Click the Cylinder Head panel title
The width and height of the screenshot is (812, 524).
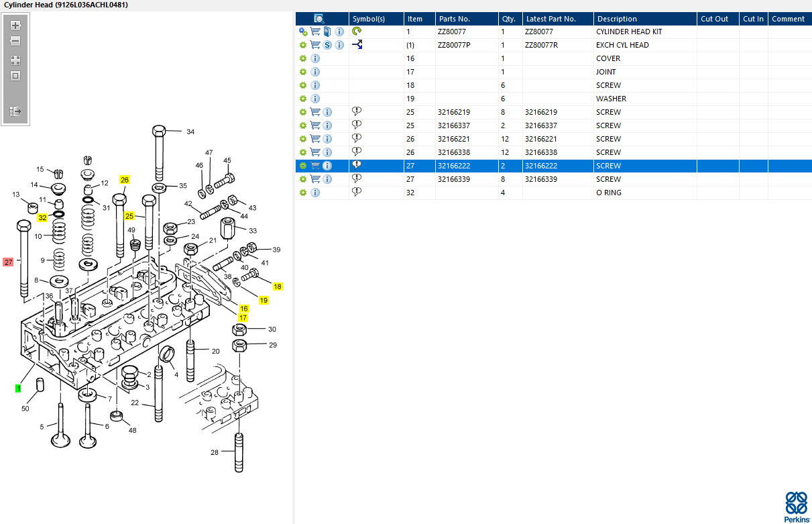coord(66,5)
